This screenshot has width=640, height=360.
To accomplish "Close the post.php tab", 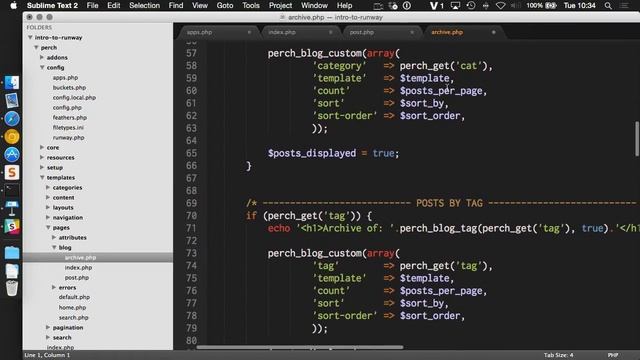I will pyautogui.click(x=412, y=32).
